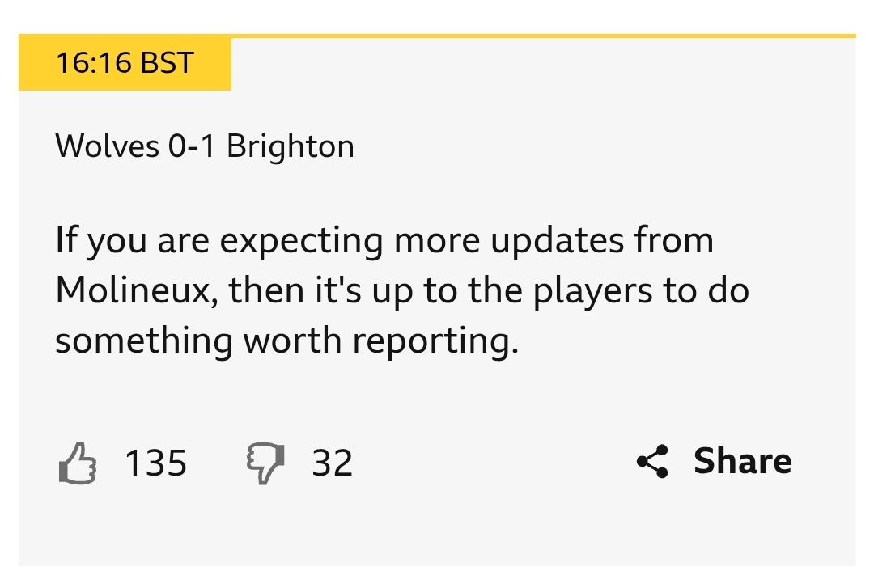The width and height of the screenshot is (874, 588).
Task: Click the thumbs down icon
Action: (265, 463)
